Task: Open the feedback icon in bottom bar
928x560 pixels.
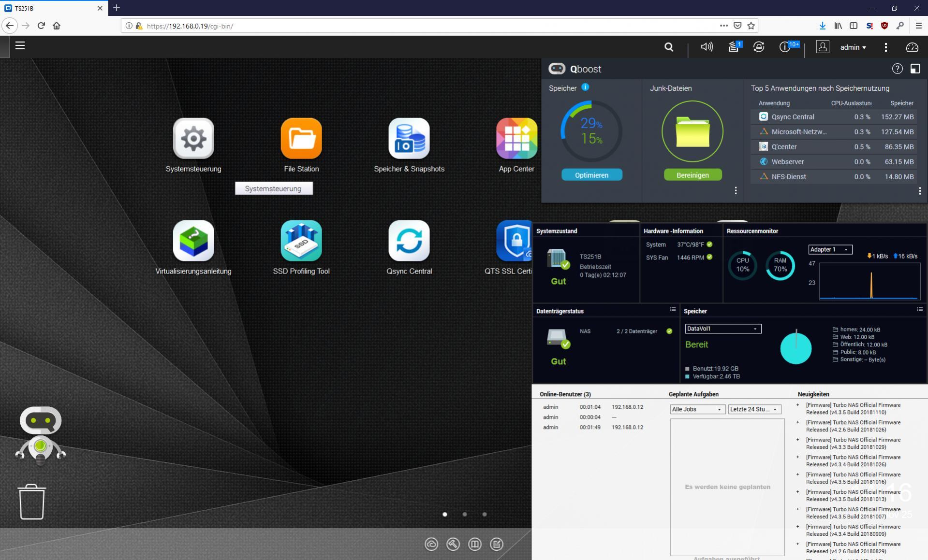Action: pyautogui.click(x=497, y=544)
